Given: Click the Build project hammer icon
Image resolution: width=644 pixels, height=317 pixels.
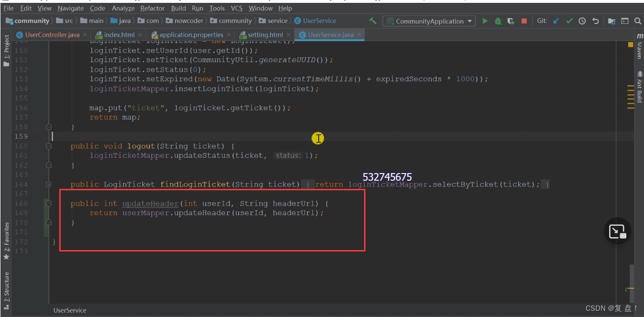Looking at the screenshot, I should click(373, 21).
